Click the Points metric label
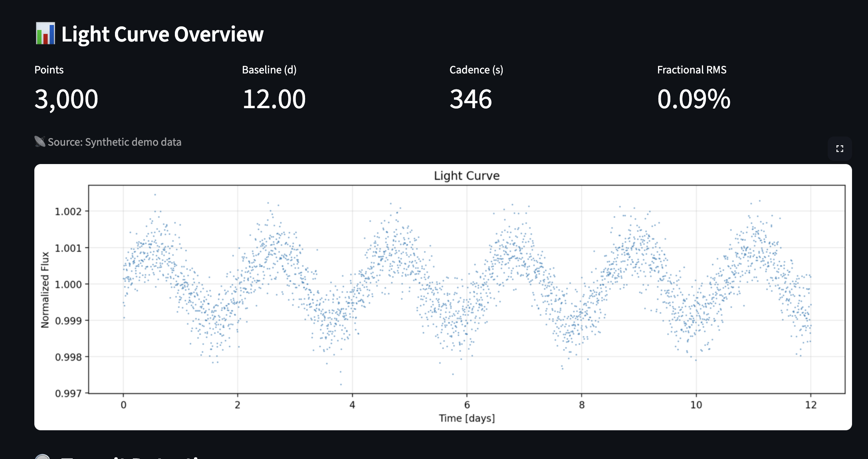This screenshot has height=459, width=868. pos(49,70)
